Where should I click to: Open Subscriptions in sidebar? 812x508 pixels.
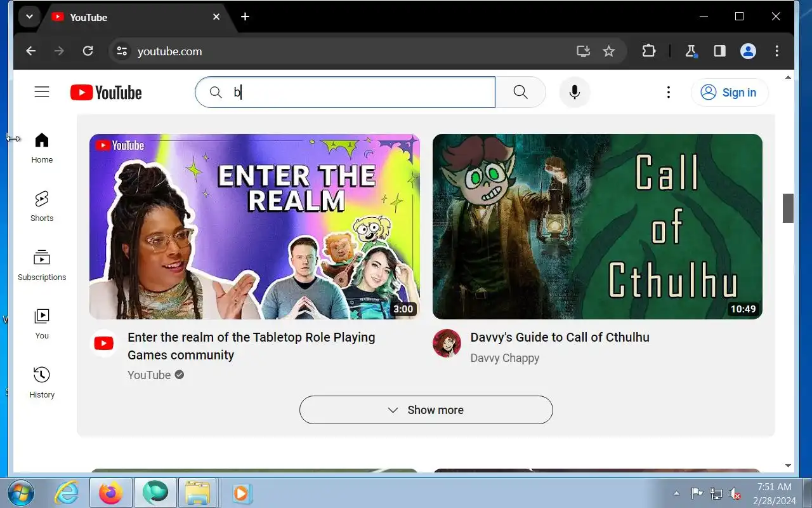(42, 265)
